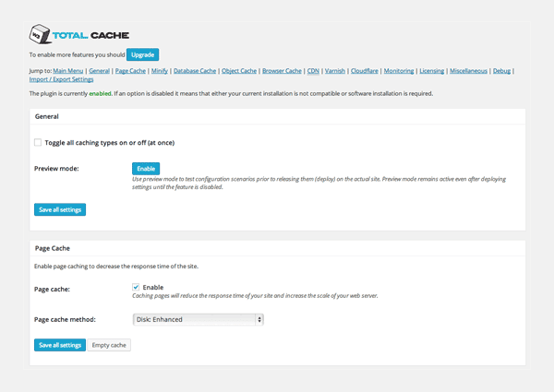Image resolution: width=554 pixels, height=392 pixels.
Task: Click the Page Cache section header
Action: click(278, 248)
